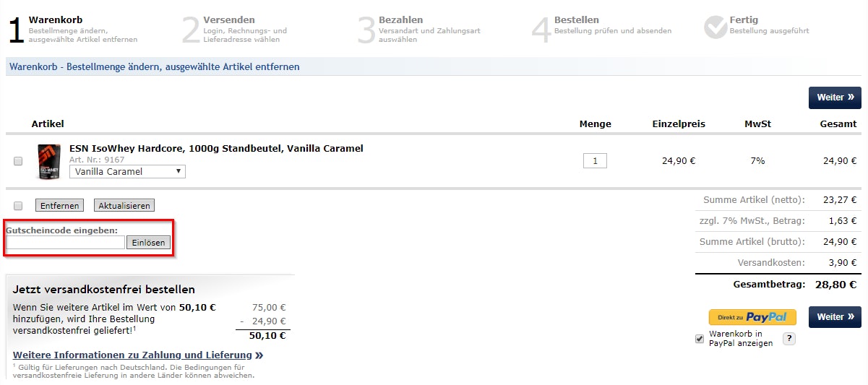The image size is (868, 385).
Task: Select the ESN IsoWhey article checkbox
Action: point(18,162)
